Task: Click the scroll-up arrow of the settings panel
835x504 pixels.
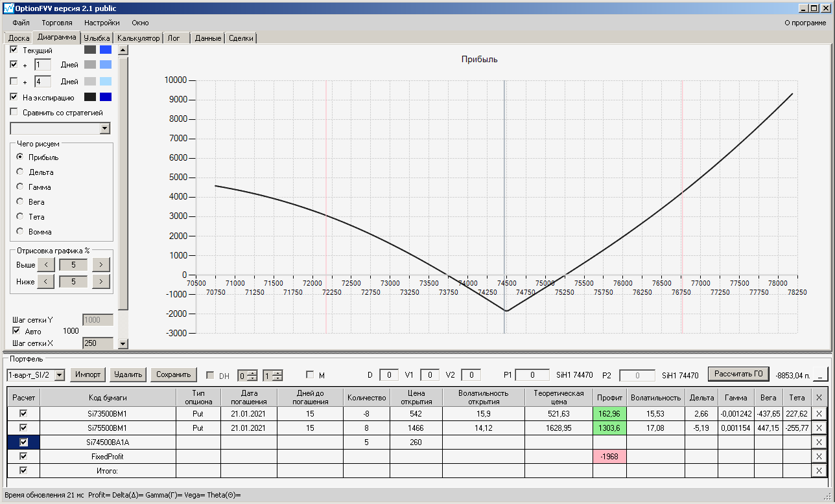Action: [x=123, y=50]
